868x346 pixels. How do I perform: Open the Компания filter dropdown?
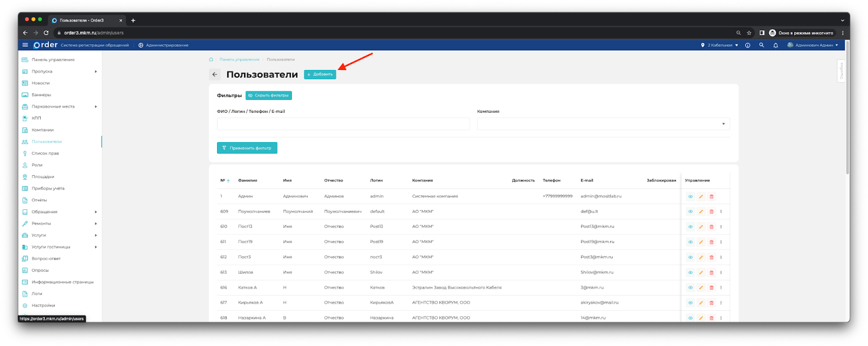point(603,124)
